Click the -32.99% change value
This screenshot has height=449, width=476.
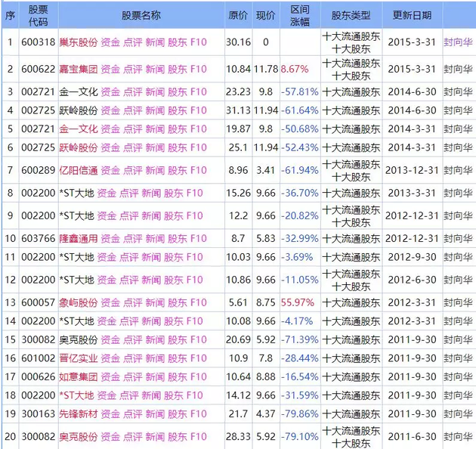click(300, 238)
